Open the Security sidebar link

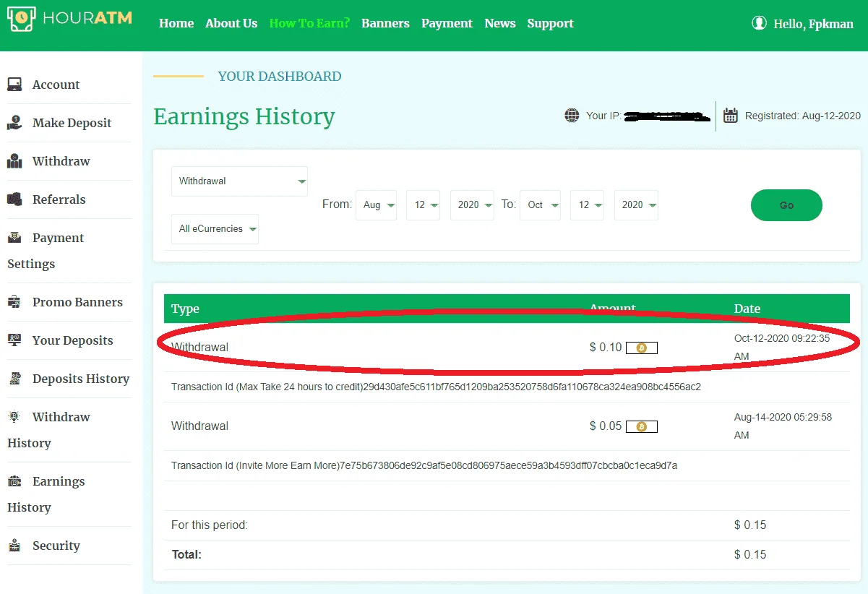click(56, 546)
